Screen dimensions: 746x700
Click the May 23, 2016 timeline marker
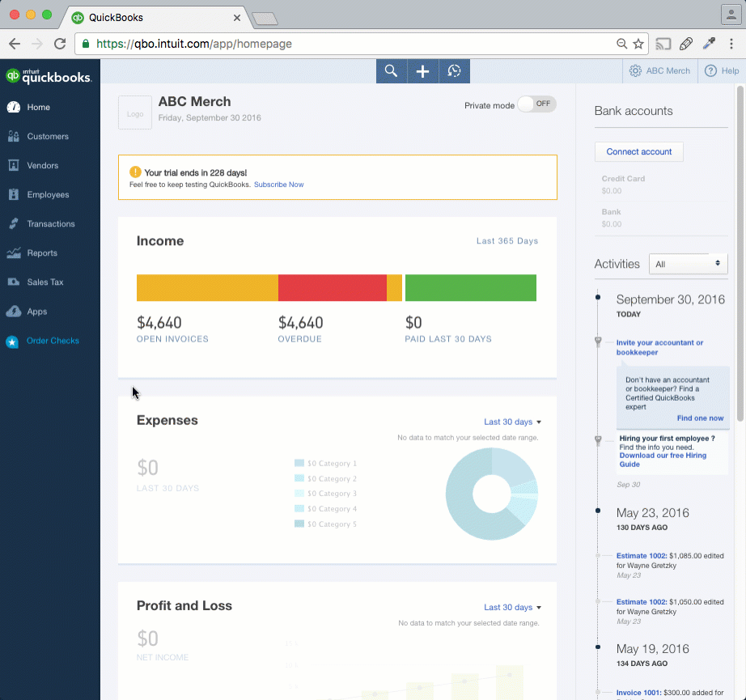pos(598,511)
